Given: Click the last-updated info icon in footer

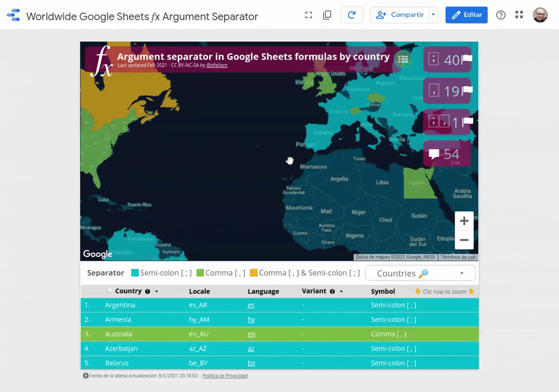Looking at the screenshot, I should coord(86,375).
